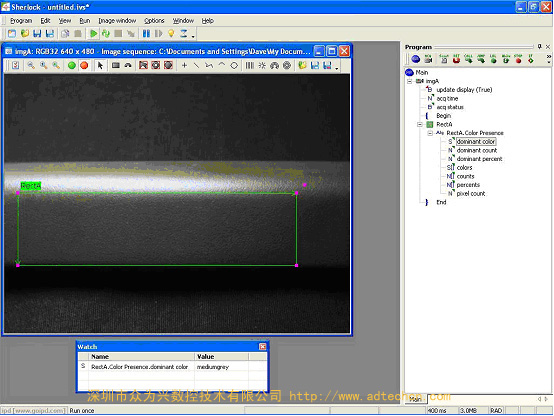Viewport: 554px width, 416px height.
Task: Click the green circle icon in image toolbar
Action: [x=72, y=65]
